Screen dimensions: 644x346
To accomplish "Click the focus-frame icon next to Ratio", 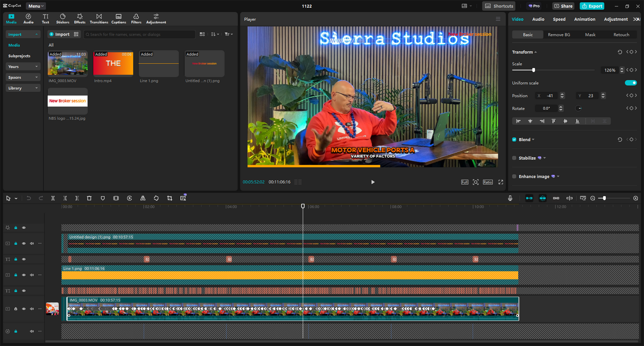I will [476, 182].
